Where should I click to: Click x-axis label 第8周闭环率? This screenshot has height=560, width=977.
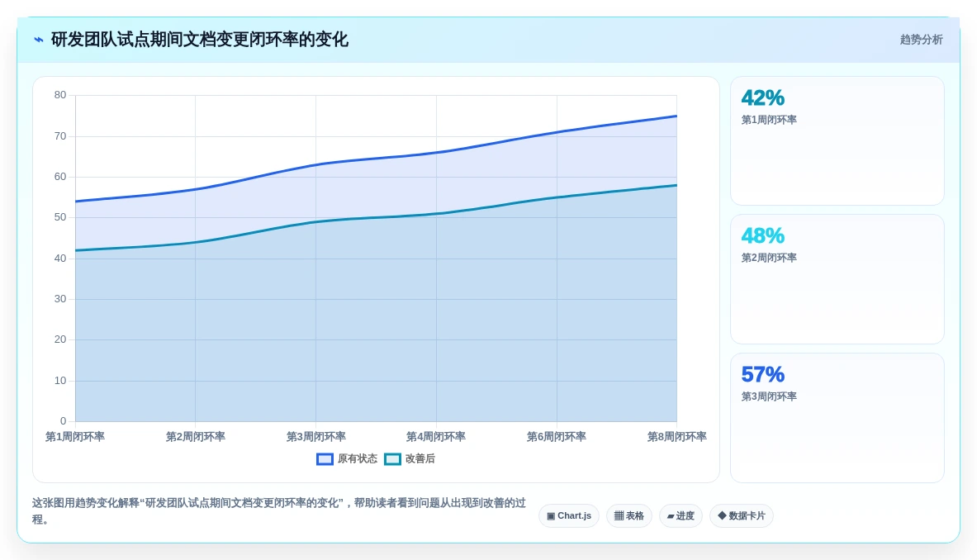676,437
